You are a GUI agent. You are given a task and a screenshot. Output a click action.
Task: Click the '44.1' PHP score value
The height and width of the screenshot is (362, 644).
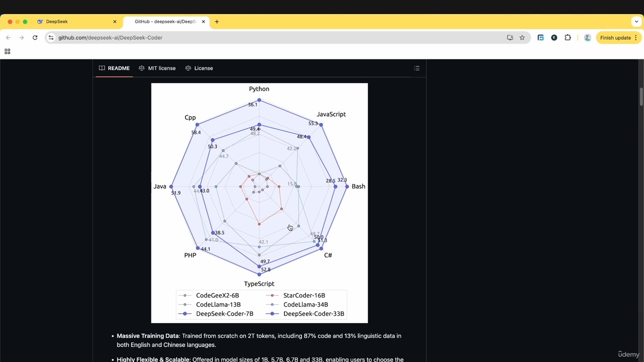pyautogui.click(x=205, y=249)
